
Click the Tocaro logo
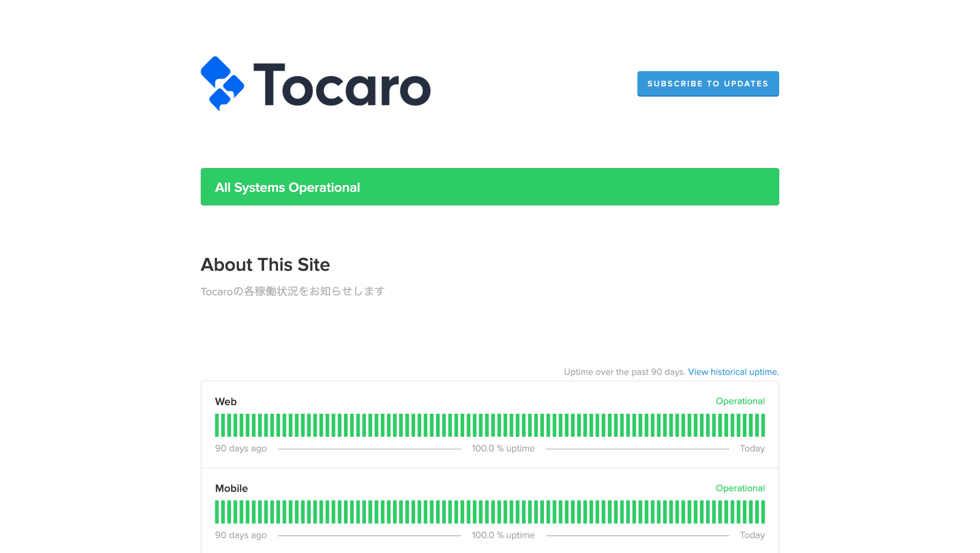click(x=315, y=84)
